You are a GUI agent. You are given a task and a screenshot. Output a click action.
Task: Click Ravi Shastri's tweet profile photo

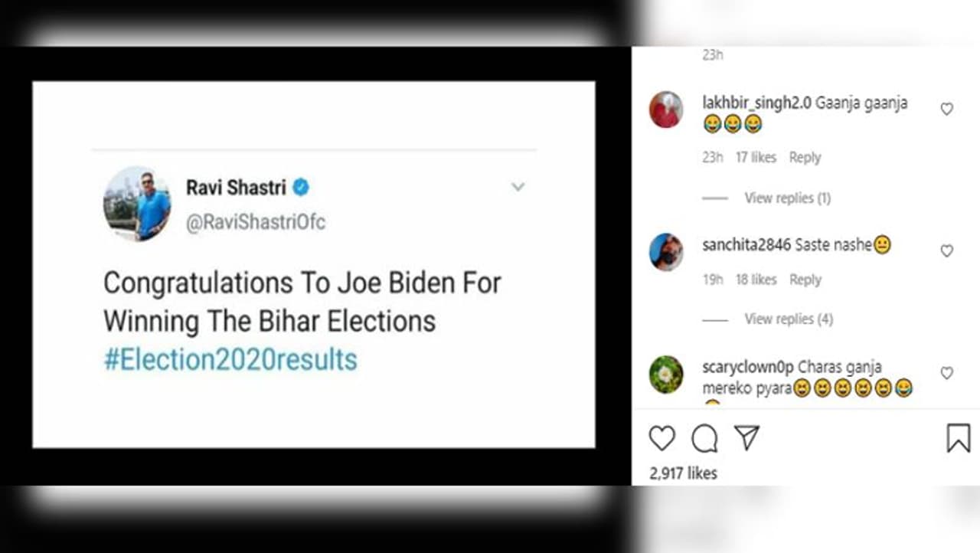click(138, 204)
